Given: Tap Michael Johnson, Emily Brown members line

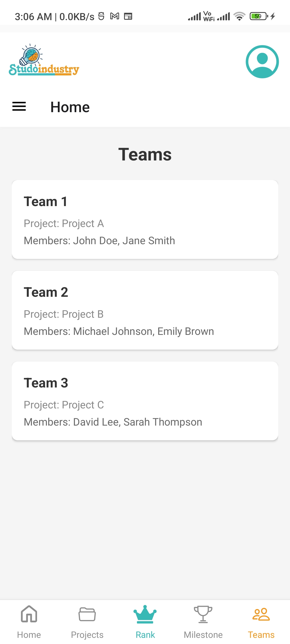Looking at the screenshot, I should pos(119,331).
